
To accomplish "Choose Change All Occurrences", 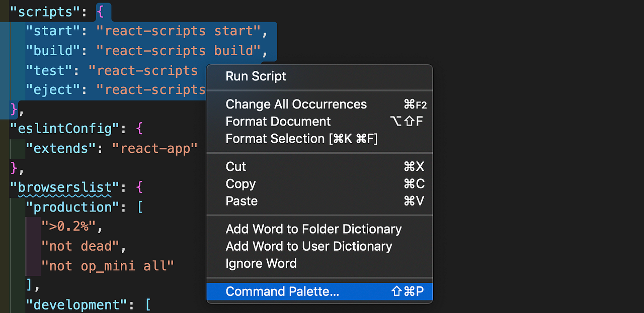I will (296, 104).
